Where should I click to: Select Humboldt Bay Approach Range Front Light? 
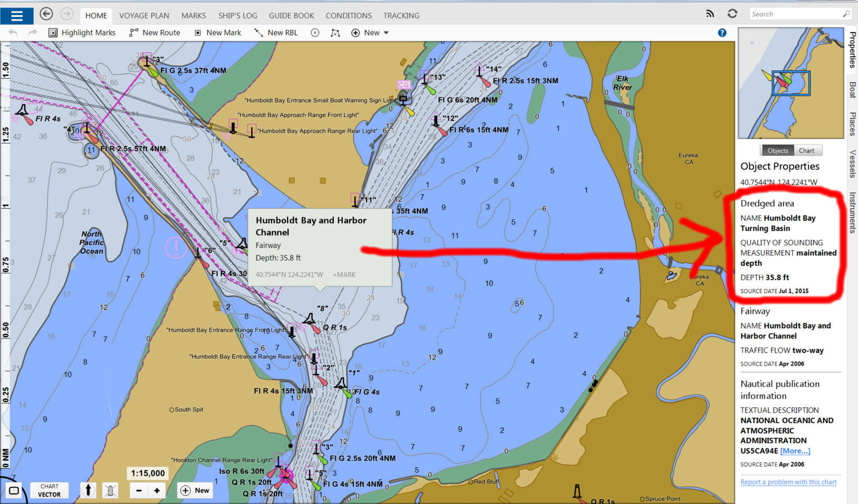[x=233, y=126]
